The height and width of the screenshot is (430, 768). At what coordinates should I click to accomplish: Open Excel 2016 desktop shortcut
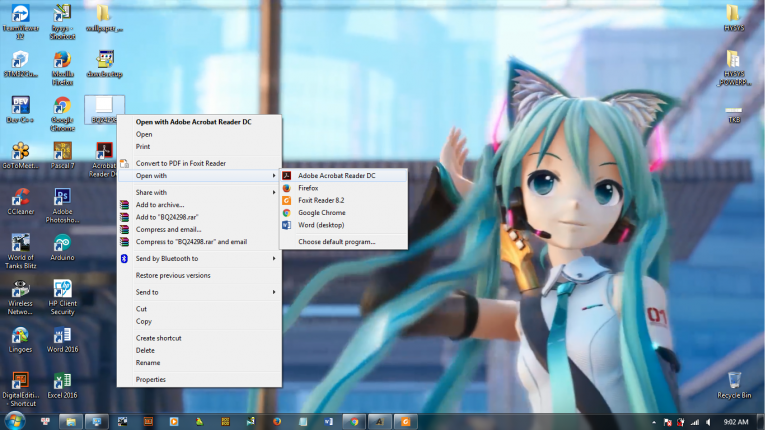pyautogui.click(x=62, y=383)
